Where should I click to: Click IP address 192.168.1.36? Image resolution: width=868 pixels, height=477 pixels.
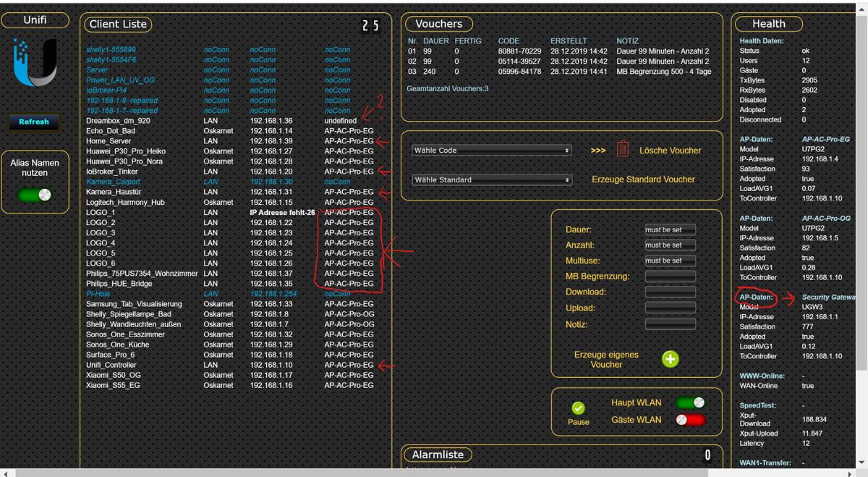(x=271, y=121)
